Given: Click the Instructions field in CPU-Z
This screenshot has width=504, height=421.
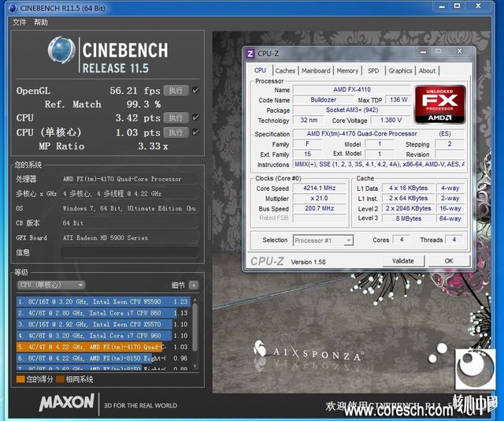Looking at the screenshot, I should 379,164.
